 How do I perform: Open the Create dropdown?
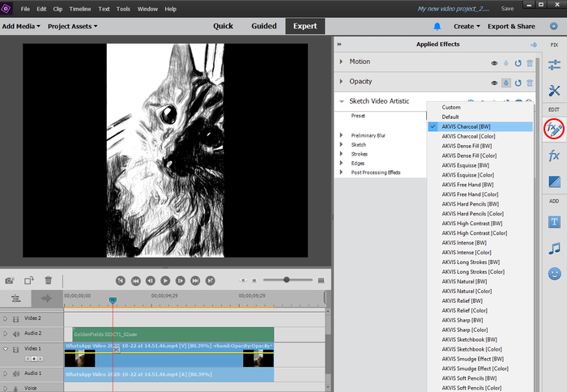pyautogui.click(x=467, y=27)
